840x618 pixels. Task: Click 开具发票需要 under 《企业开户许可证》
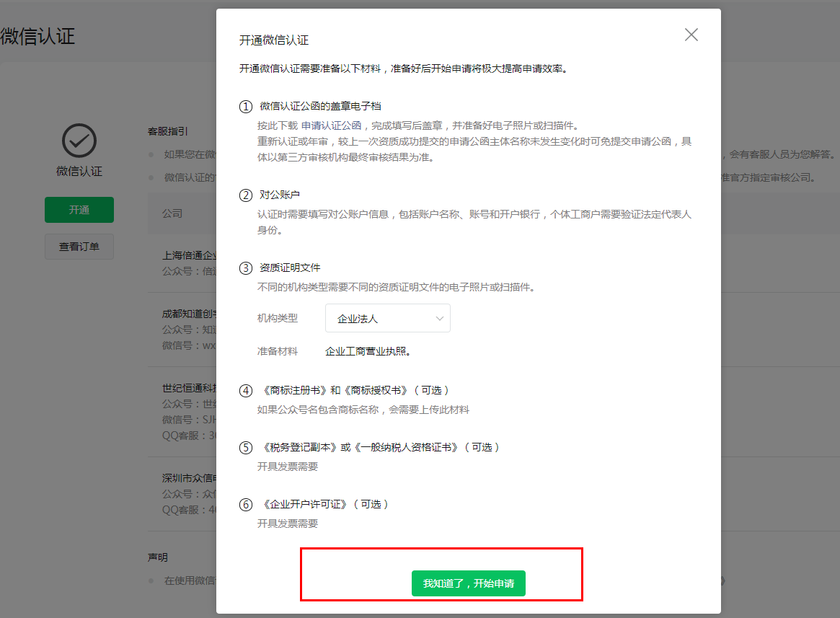(288, 523)
